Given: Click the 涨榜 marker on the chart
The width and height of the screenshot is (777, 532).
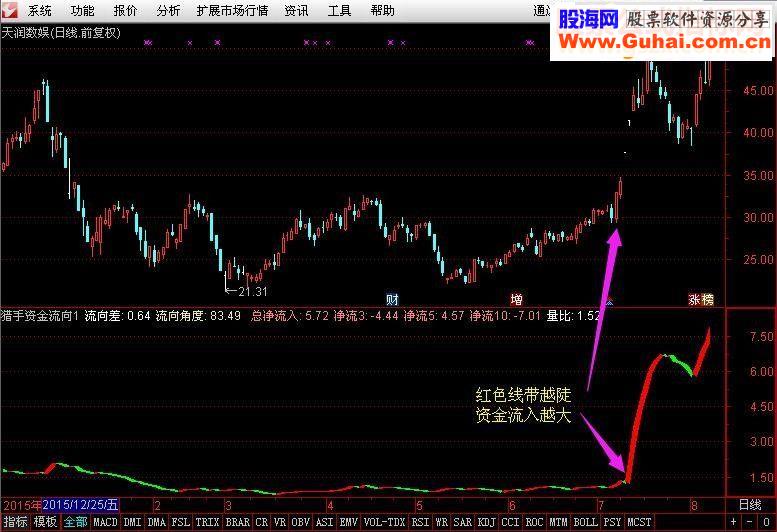Looking at the screenshot, I should 701,299.
